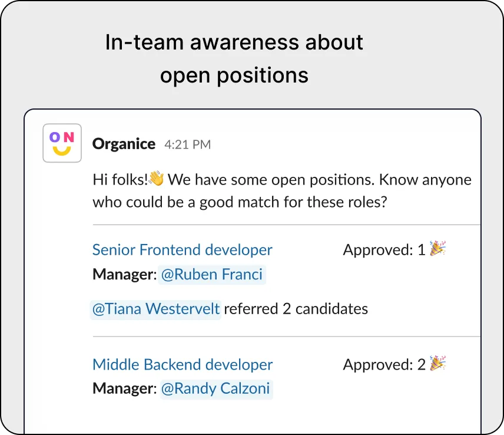Click the Organice bot name
Screen dimensions: 504x435
coord(124,143)
